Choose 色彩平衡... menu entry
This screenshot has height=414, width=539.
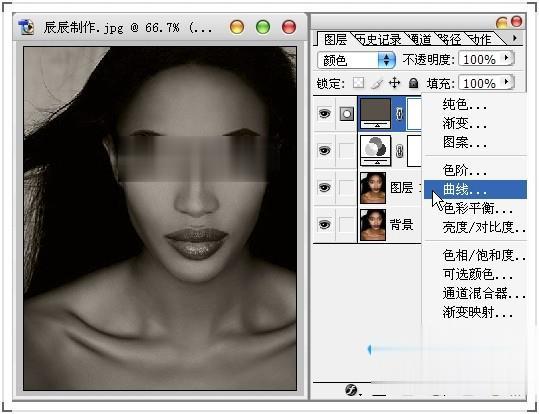pos(477,208)
